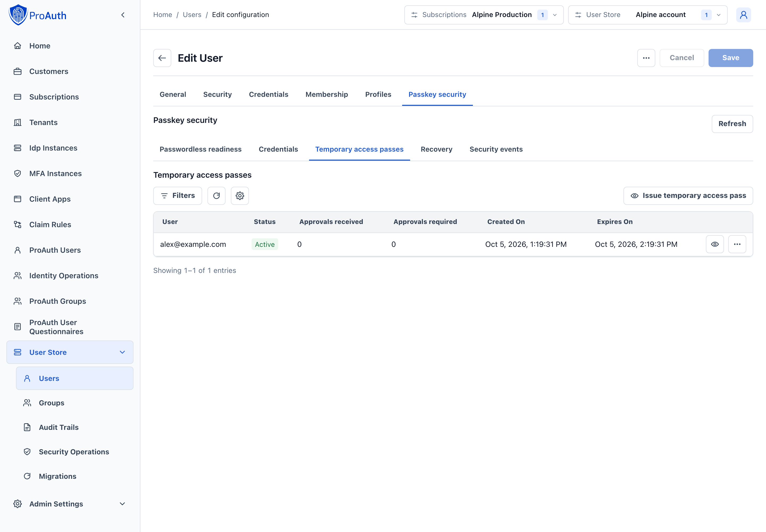Click the Refresh button
Image resolution: width=766 pixels, height=532 pixels.
(x=732, y=124)
